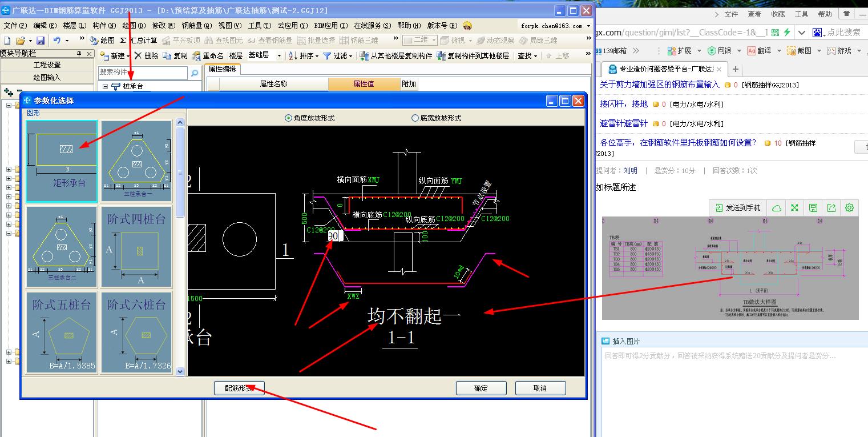Click the green gear icon on image toolbar
Viewport: 868px width, 437px height.
tap(849, 208)
